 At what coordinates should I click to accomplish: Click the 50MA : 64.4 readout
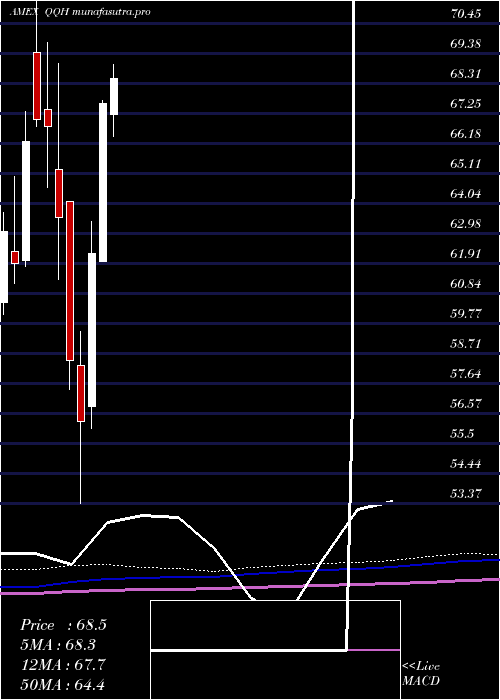pos(63,684)
